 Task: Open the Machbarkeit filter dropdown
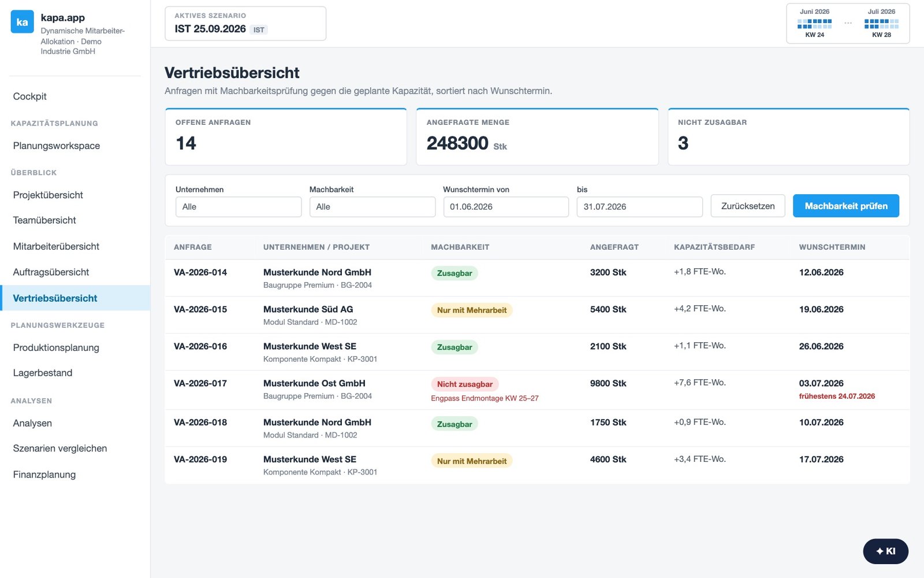[372, 207]
